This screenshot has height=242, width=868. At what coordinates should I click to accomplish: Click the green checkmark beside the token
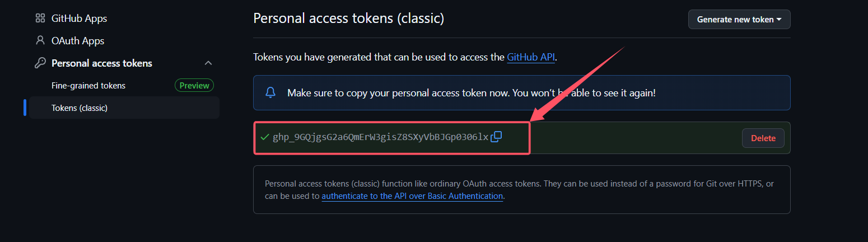pyautogui.click(x=265, y=137)
